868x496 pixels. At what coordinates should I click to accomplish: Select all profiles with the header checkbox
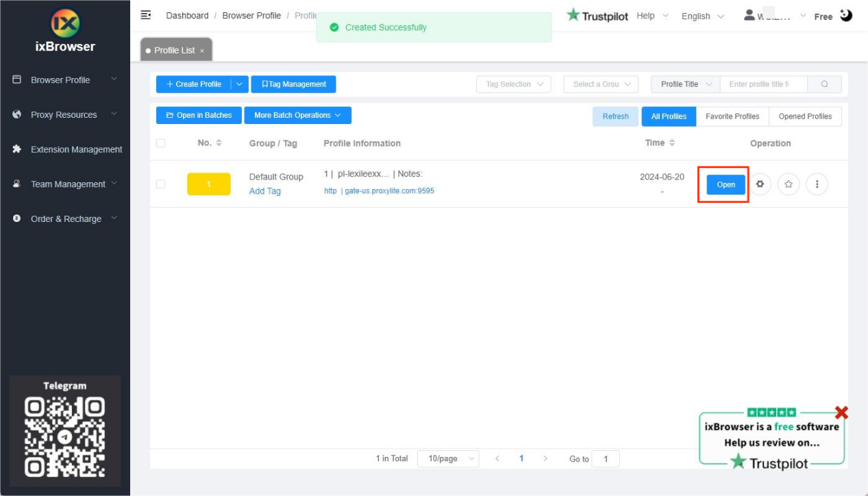[160, 143]
